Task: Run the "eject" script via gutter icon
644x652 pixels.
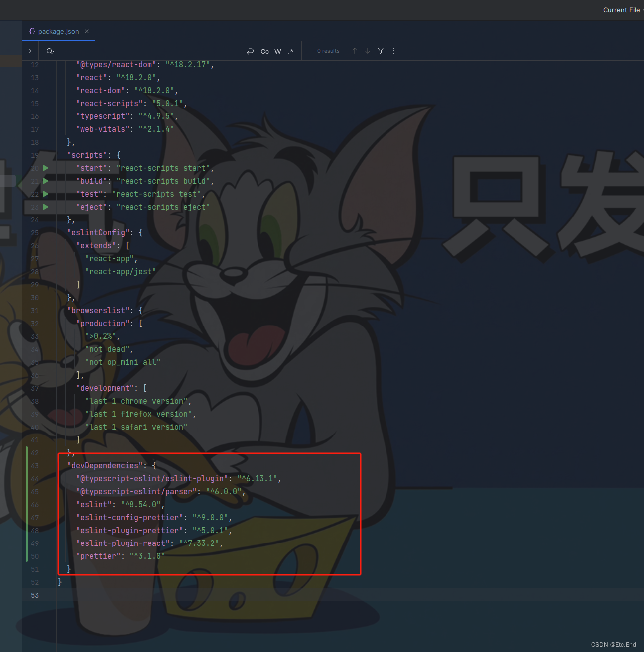Action: 46,207
